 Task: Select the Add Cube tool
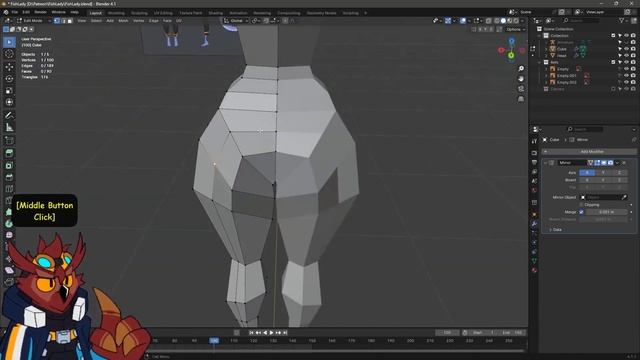tap(9, 141)
